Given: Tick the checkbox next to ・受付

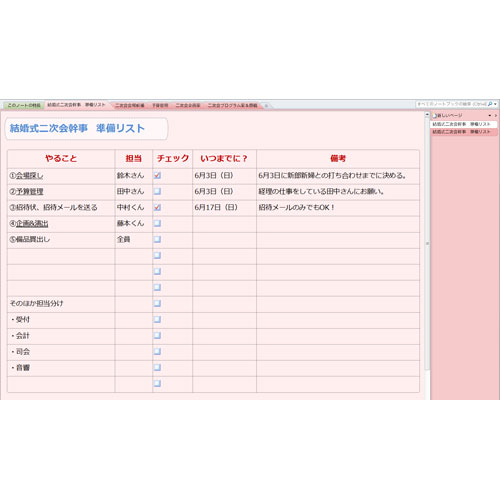Looking at the screenshot, I should pos(157,319).
